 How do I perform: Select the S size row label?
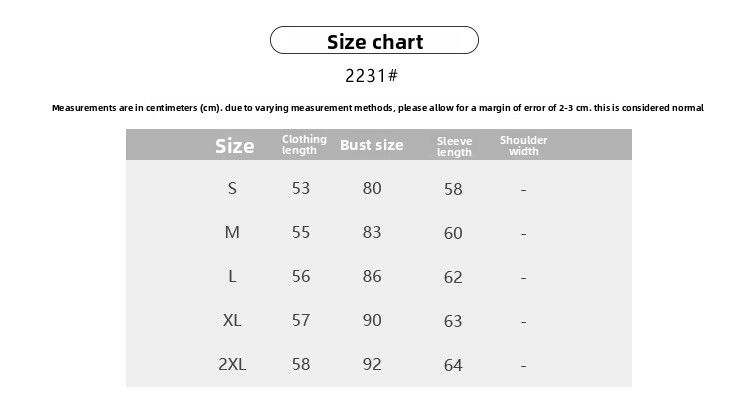pyautogui.click(x=233, y=188)
